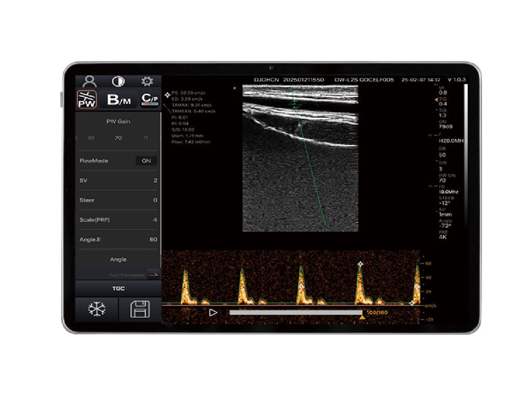This screenshot has height=399, width=532.
Task: Click the cine playback progress bar
Action: coord(295,312)
